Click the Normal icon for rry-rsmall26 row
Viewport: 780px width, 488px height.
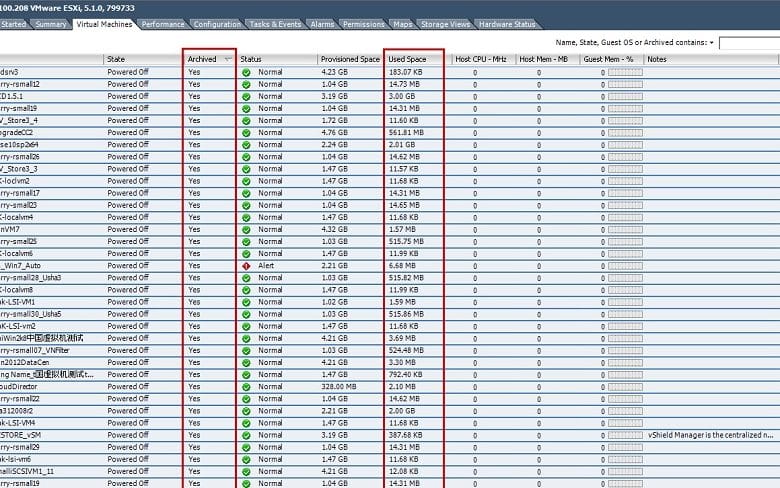[246, 157]
